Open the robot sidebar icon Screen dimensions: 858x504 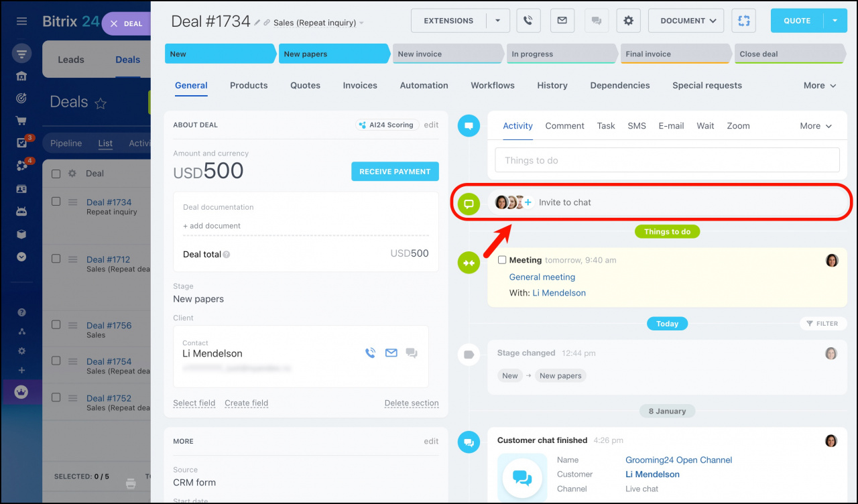(21, 211)
